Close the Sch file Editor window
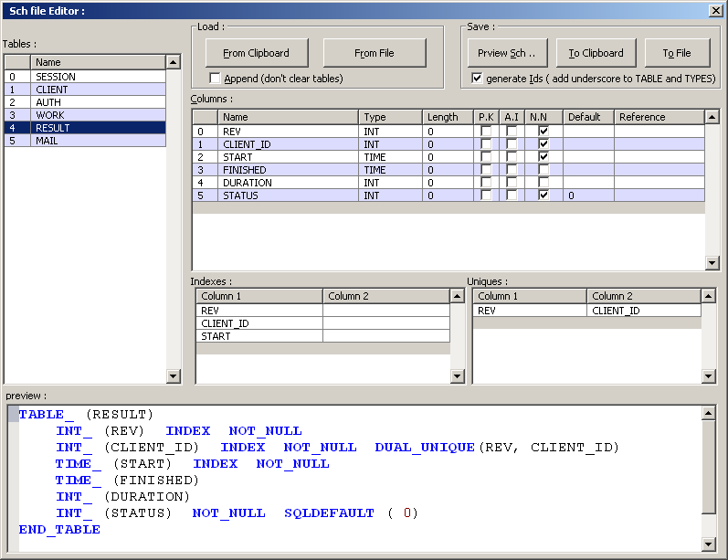 [x=715, y=11]
